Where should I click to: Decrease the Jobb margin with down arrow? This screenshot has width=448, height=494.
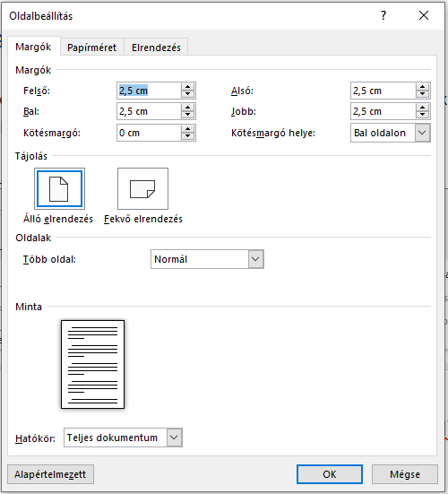[x=422, y=115]
